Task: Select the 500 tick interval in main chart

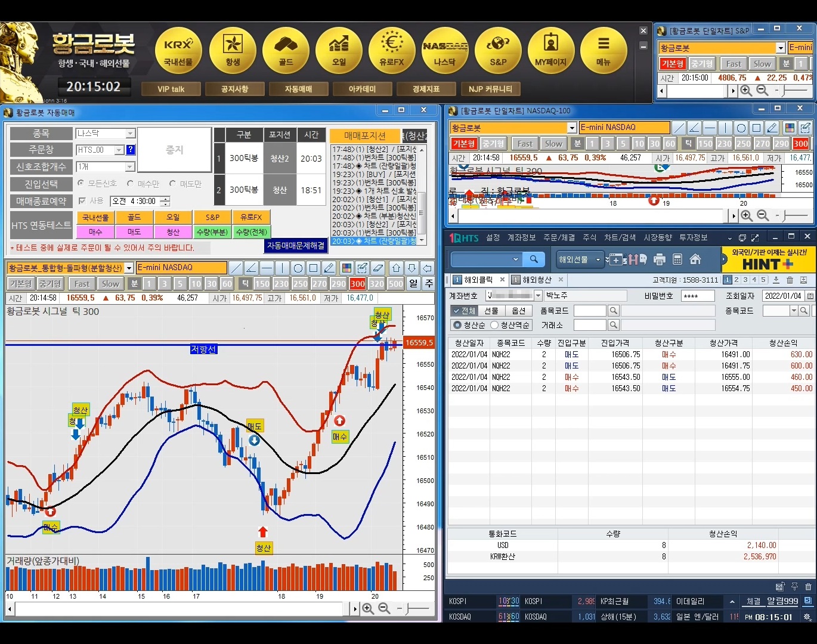Action: [x=395, y=284]
